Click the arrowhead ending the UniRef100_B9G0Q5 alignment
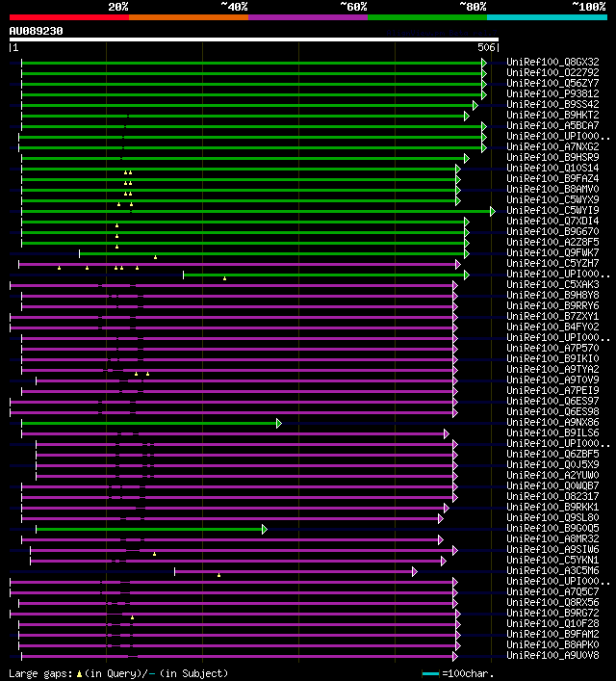The height and width of the screenshot is (681, 616). (x=265, y=530)
